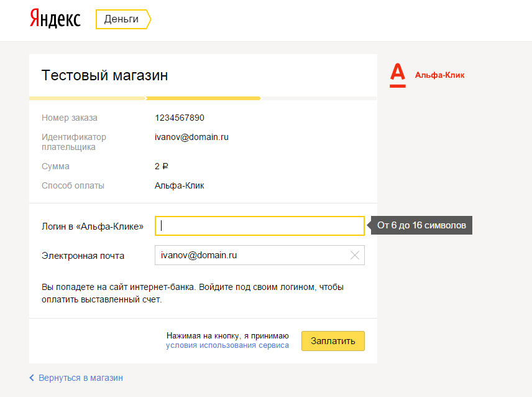This screenshot has height=397, width=532.
Task: Click the Альфа-Клик label beside logo
Action: 440,75
